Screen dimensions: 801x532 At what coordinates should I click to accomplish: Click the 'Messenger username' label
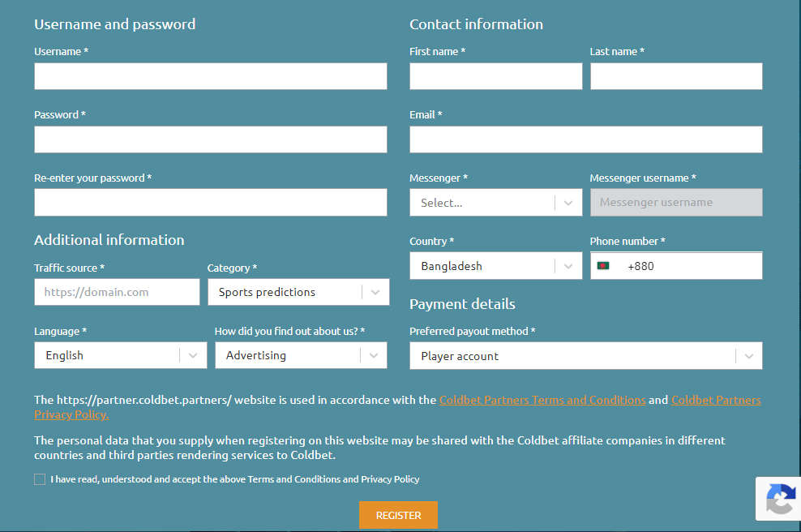[x=643, y=178]
